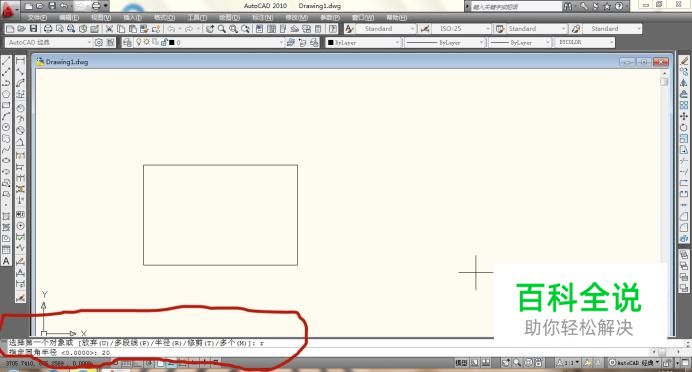Select the Move tool in modify toolbar
692x372 pixels.
684,116
